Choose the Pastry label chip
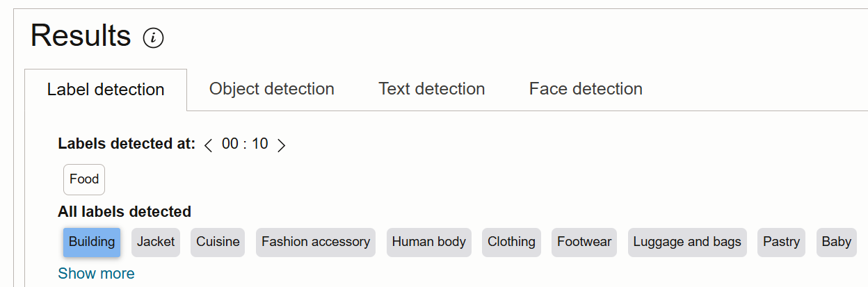 pyautogui.click(x=781, y=242)
